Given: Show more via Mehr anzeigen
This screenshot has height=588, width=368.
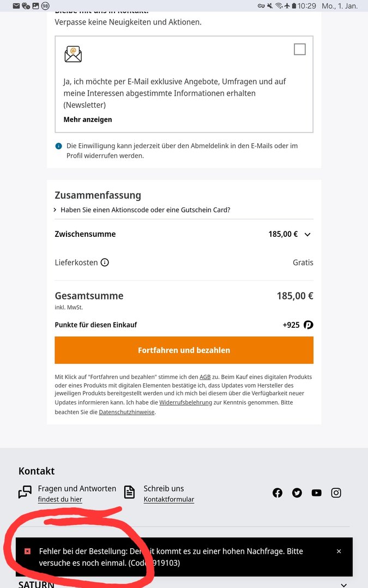Looking at the screenshot, I should tap(88, 119).
